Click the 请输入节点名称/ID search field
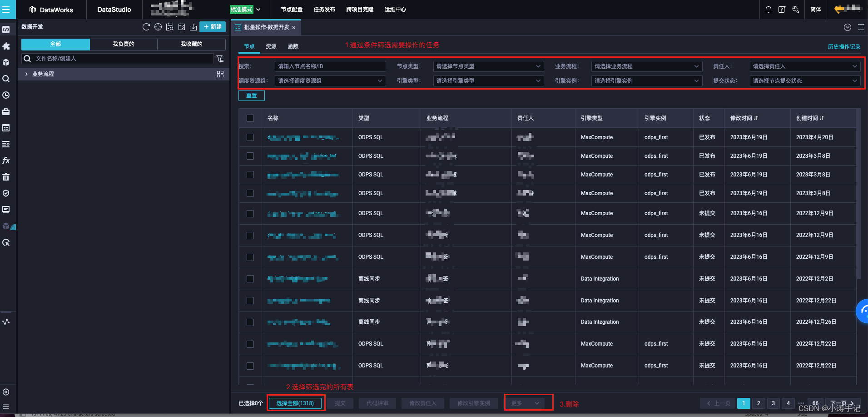 pyautogui.click(x=329, y=66)
